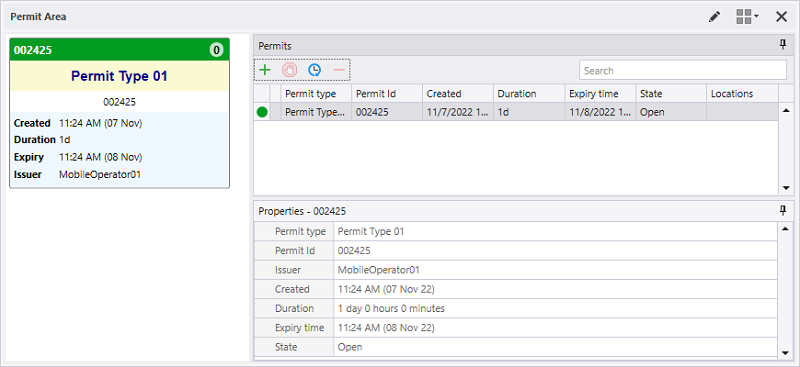Click the permits Search field
The image size is (800, 367).
(x=683, y=70)
